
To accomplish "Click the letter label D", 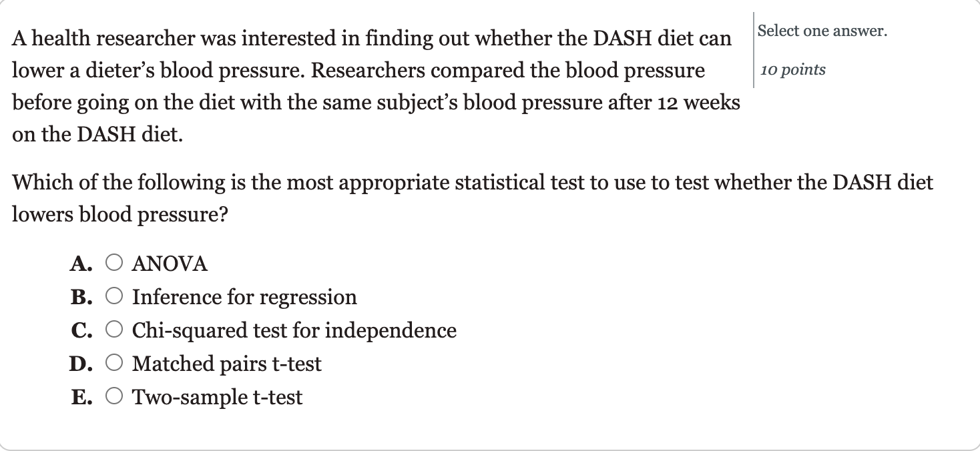I will coord(80,363).
